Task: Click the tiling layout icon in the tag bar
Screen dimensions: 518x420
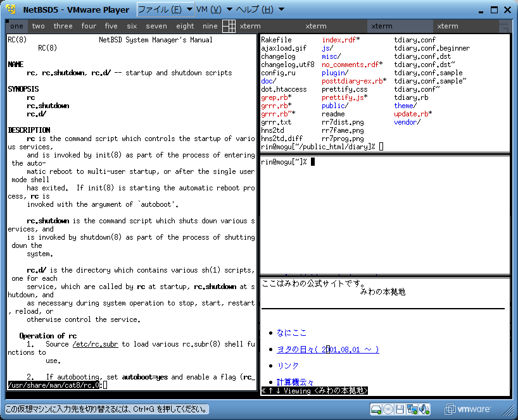Action: tap(229, 26)
